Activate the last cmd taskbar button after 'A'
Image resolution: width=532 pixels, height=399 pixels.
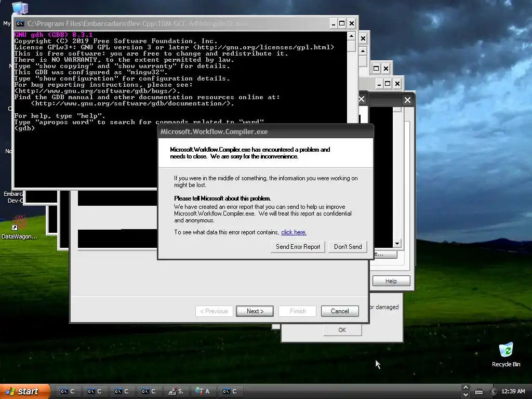point(230,391)
